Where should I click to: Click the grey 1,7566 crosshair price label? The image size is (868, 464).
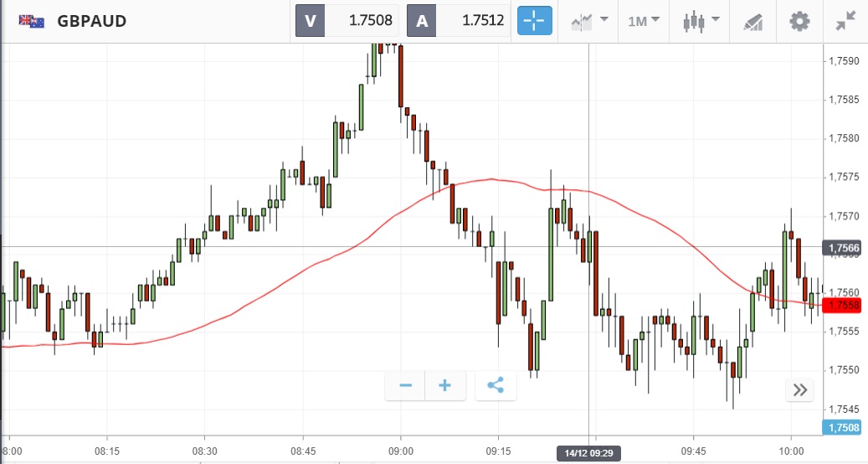(841, 247)
